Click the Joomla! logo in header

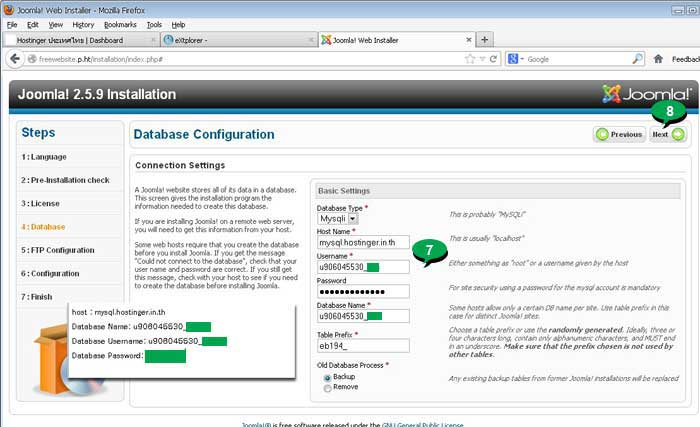646,94
